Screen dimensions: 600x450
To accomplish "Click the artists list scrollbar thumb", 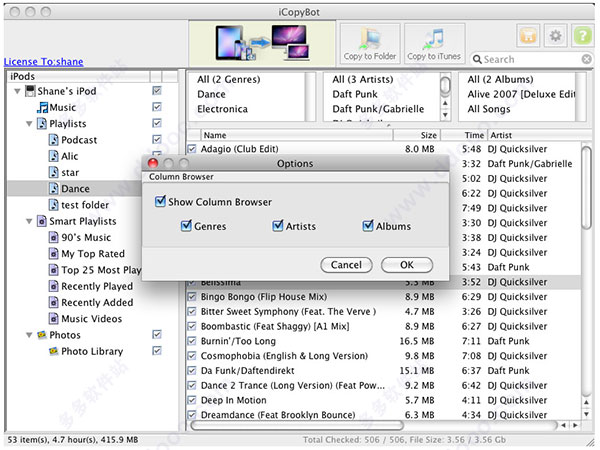I will [445, 86].
